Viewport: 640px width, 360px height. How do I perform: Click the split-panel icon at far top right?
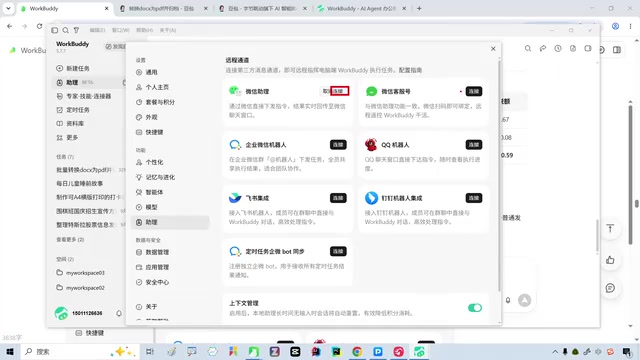coord(617,50)
